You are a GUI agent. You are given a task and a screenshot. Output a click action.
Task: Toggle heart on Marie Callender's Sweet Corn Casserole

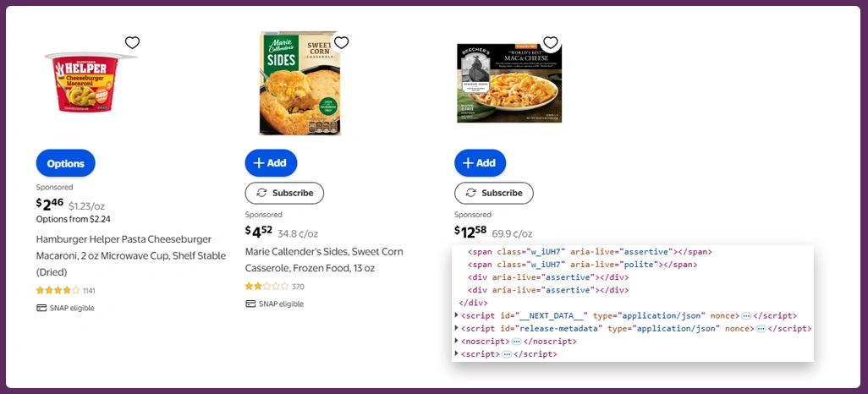341,43
